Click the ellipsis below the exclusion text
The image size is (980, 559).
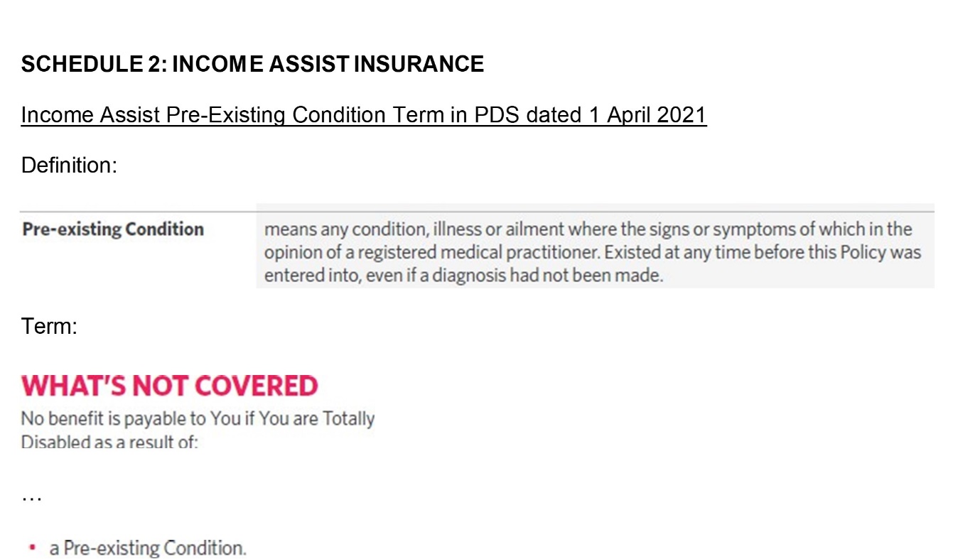coord(32,498)
